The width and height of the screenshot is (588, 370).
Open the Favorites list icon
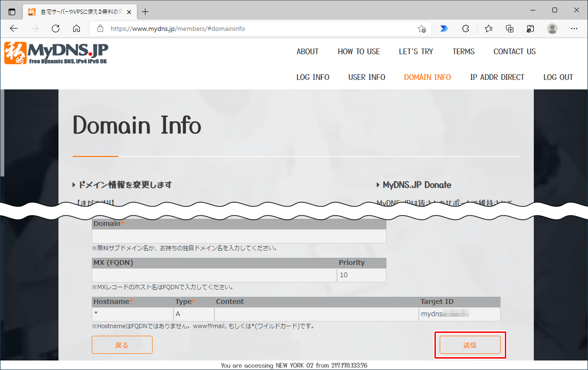click(x=488, y=29)
